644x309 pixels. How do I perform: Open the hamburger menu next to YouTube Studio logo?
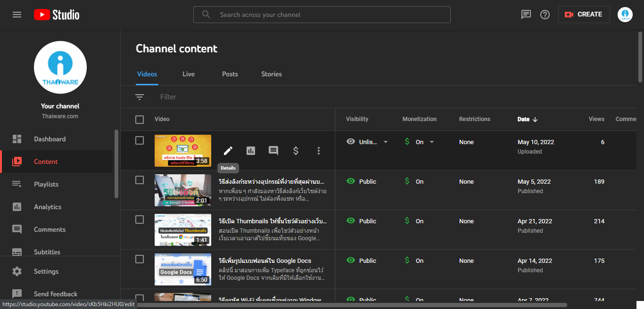[x=17, y=15]
